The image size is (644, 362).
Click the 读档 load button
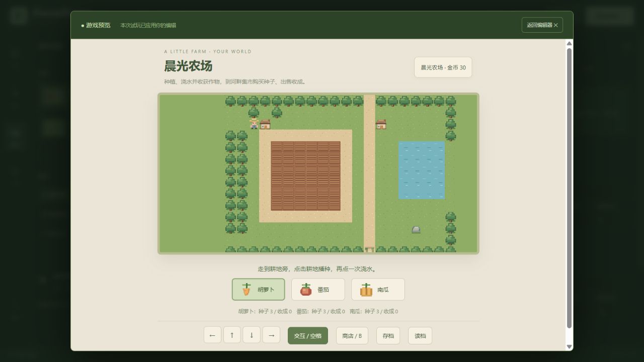coord(420,336)
